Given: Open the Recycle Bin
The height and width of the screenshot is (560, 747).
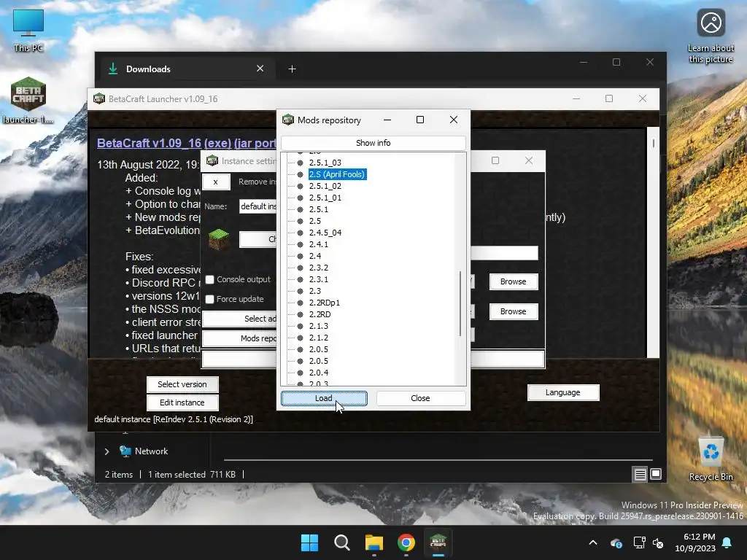Looking at the screenshot, I should point(711,459).
